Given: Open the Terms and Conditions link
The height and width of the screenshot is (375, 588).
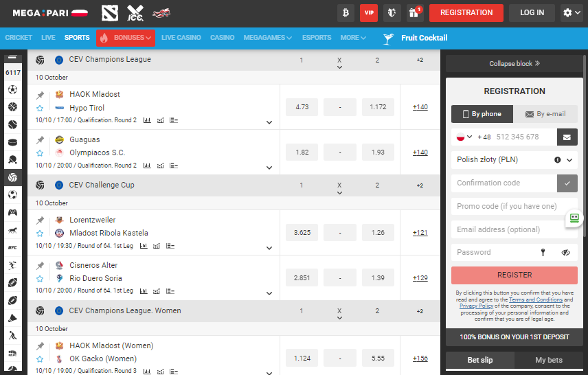Looking at the screenshot, I should [536, 299].
